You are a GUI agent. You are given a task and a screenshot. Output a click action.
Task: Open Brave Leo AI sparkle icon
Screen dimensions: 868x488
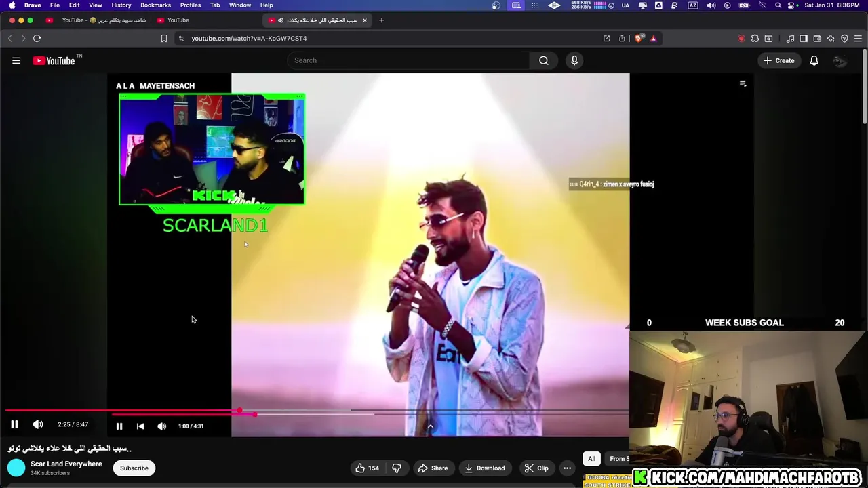(831, 39)
